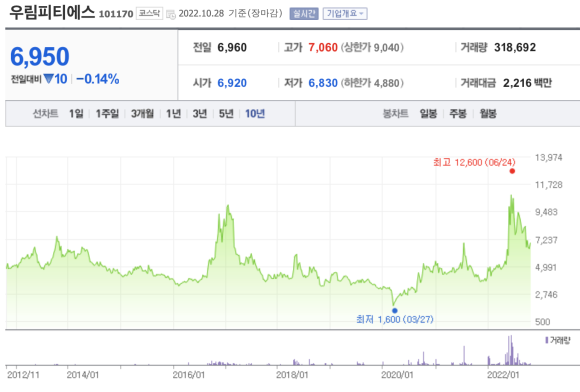The width and height of the screenshot is (580, 392).
Task: Click the current price 6,950
Action: [x=40, y=57]
